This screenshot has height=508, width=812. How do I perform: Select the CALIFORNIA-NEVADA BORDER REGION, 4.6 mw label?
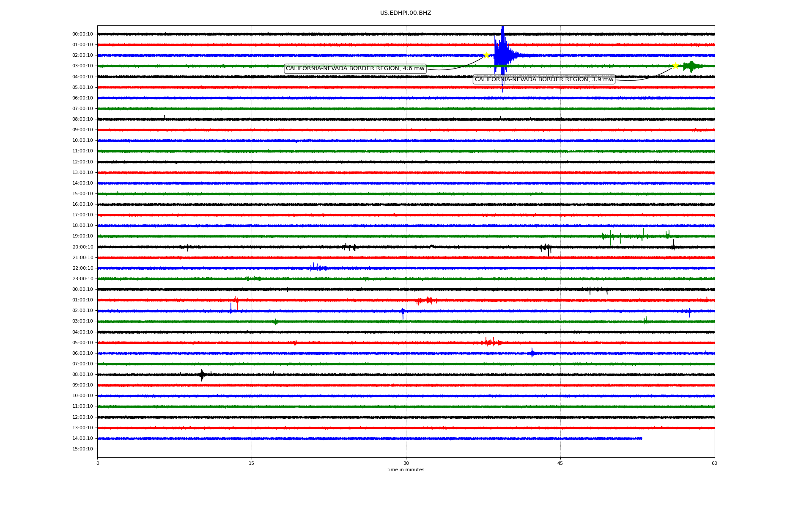pos(355,69)
